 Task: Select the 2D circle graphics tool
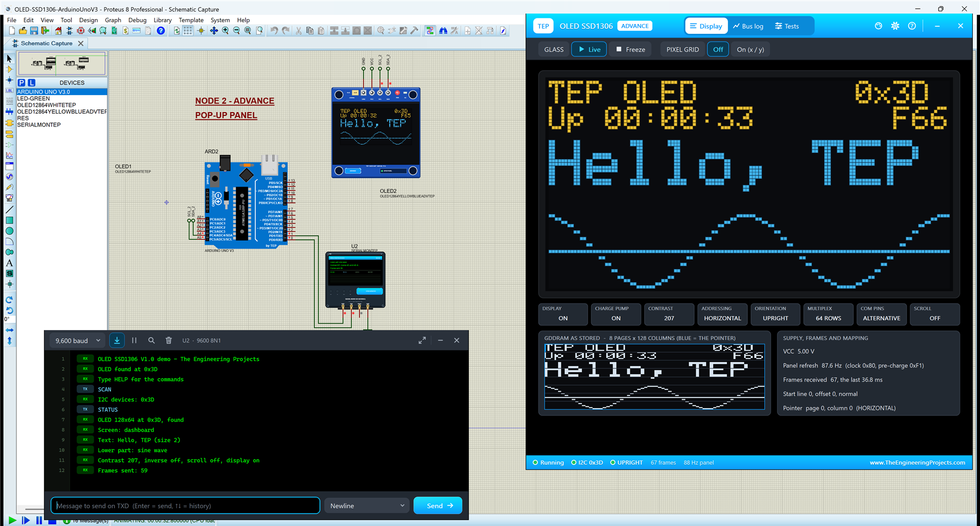coord(9,231)
